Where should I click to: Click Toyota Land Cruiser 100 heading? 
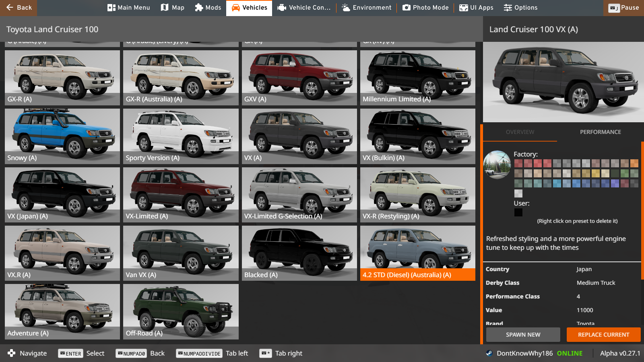click(x=52, y=29)
